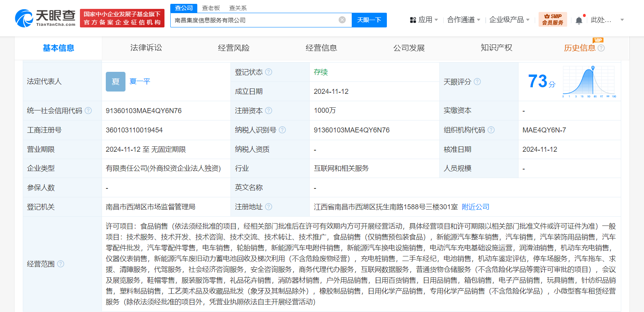Image resolution: width=644 pixels, height=312 pixels.
Task: Open the notification bell
Action: coord(579,20)
